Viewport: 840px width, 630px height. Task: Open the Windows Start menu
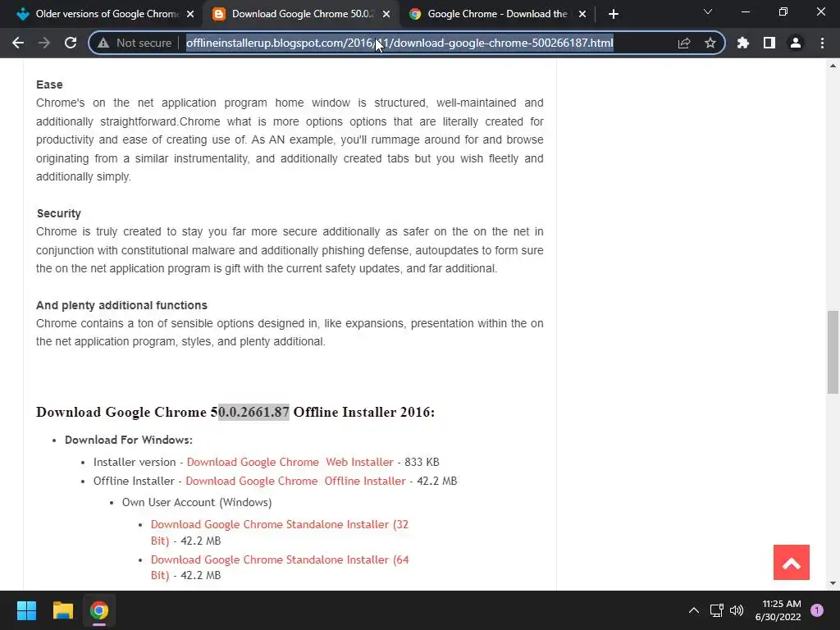[26, 610]
